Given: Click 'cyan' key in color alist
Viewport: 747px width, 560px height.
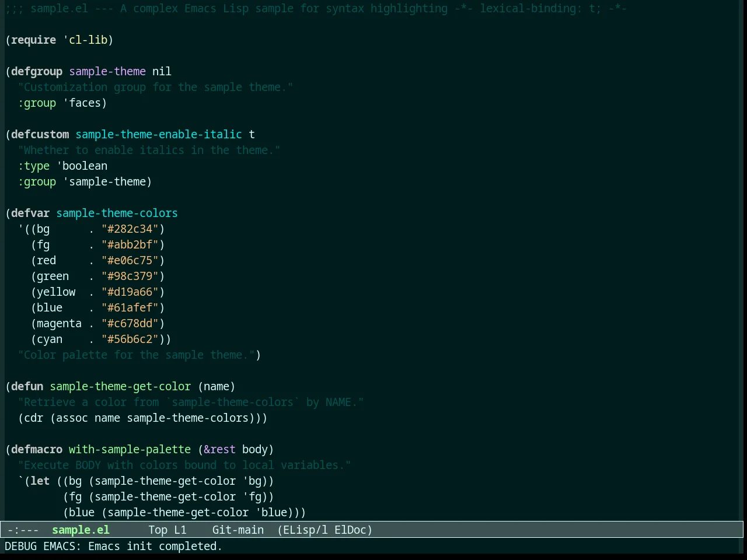Looking at the screenshot, I should point(50,339).
